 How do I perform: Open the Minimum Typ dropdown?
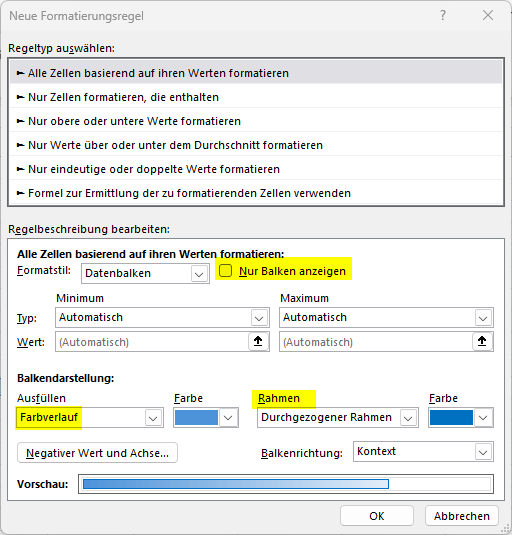[x=162, y=318]
